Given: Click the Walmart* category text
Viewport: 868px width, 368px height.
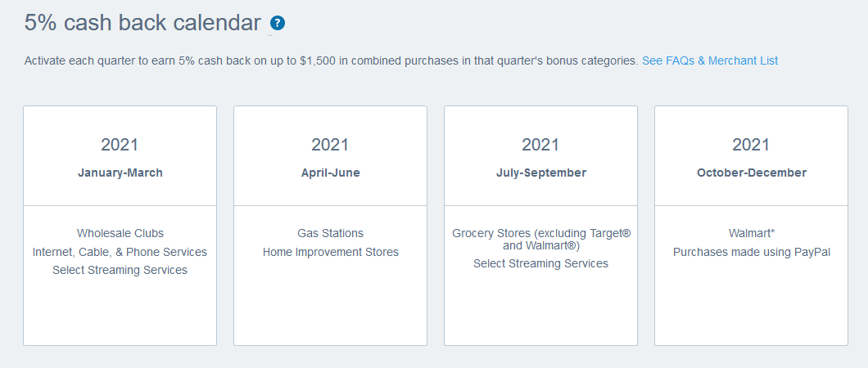Looking at the screenshot, I should tap(751, 233).
